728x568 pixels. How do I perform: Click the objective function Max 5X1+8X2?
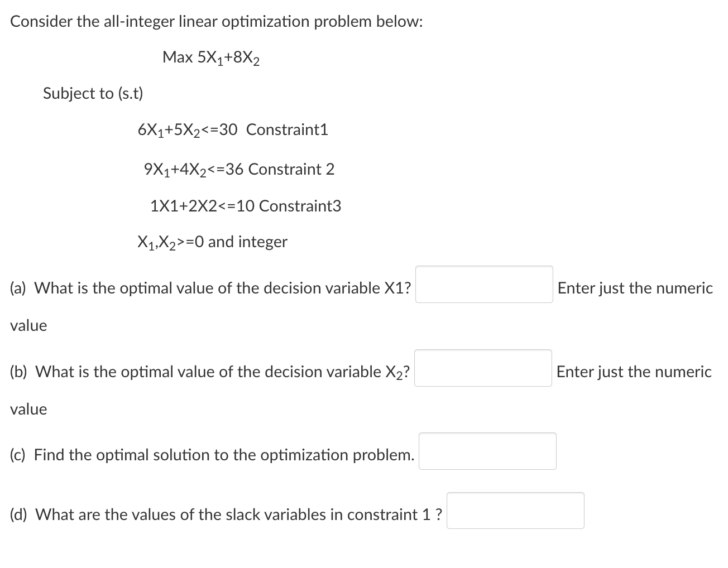[211, 58]
